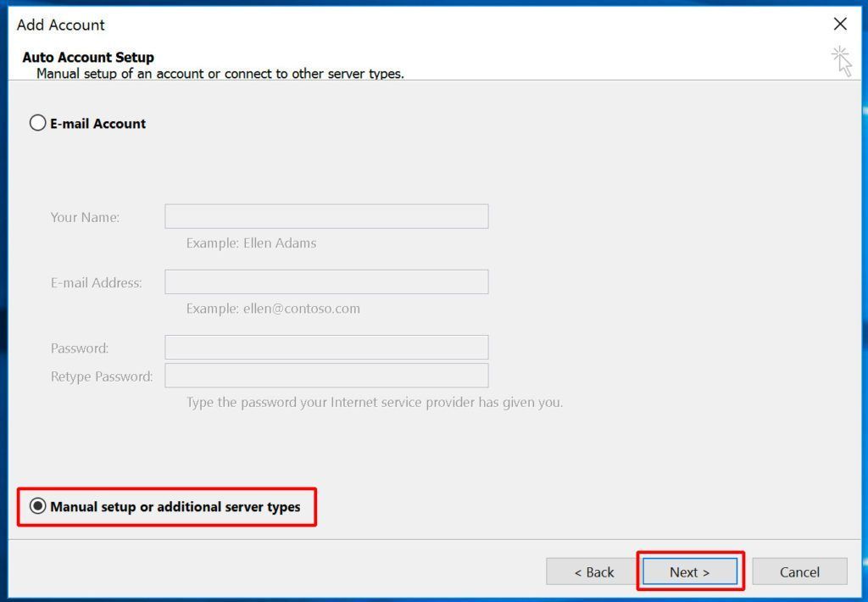Click the cursor sparkle icon in header
This screenshot has height=602, width=868.
click(842, 61)
